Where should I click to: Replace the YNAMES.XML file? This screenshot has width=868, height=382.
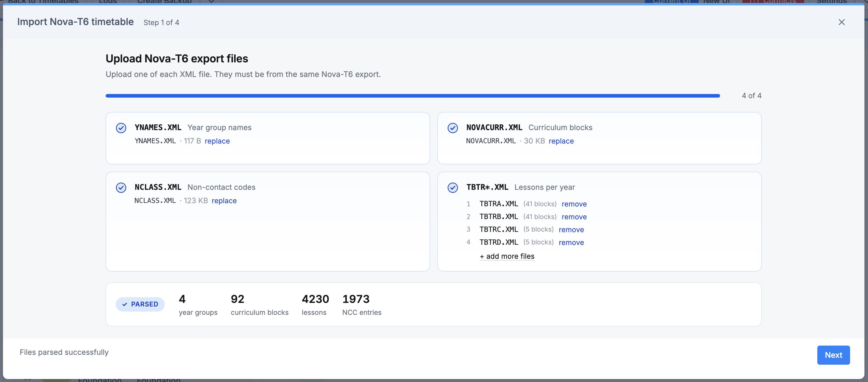(x=217, y=141)
